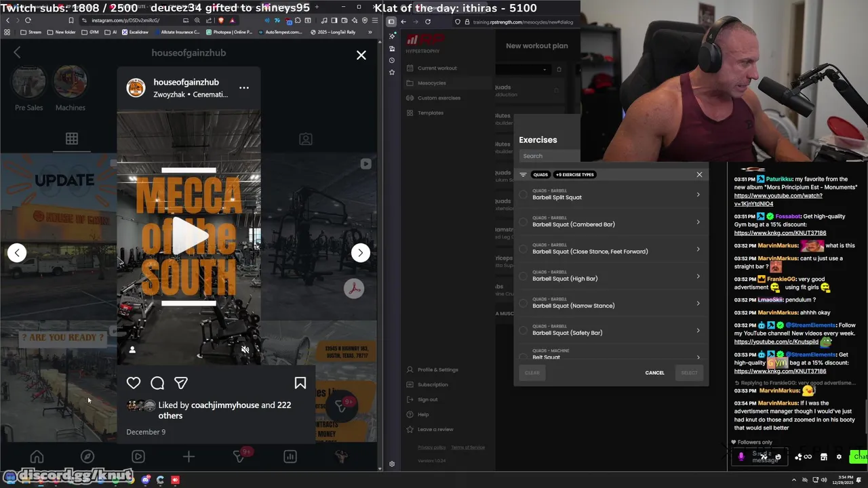This screenshot has width=868, height=488.
Task: Click the QUADS filter chip
Action: coord(540,174)
